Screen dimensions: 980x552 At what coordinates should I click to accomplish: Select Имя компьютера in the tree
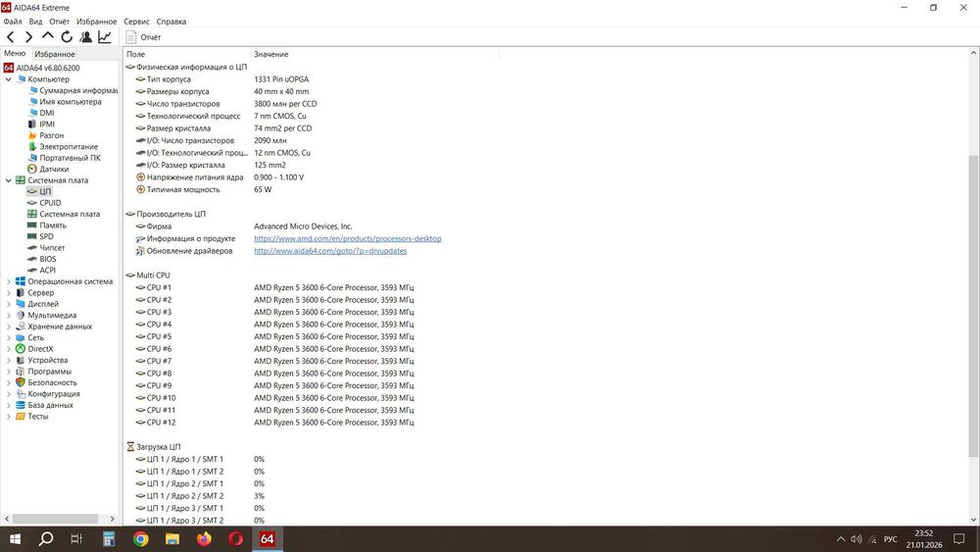70,102
